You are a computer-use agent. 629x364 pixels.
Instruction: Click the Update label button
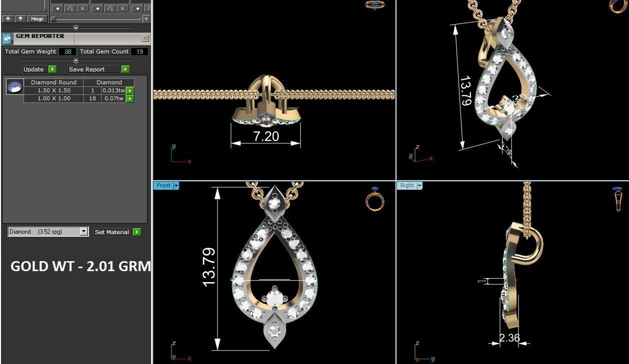[x=34, y=69]
